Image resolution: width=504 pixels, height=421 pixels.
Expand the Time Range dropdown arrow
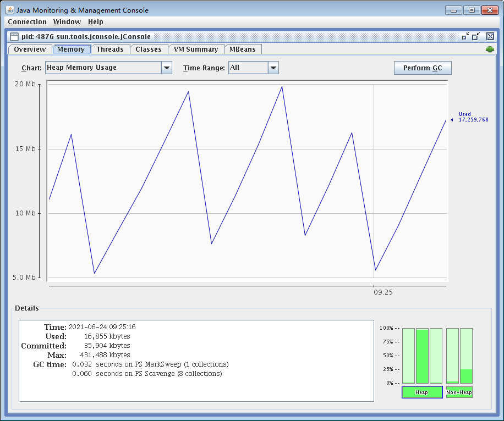click(x=273, y=68)
